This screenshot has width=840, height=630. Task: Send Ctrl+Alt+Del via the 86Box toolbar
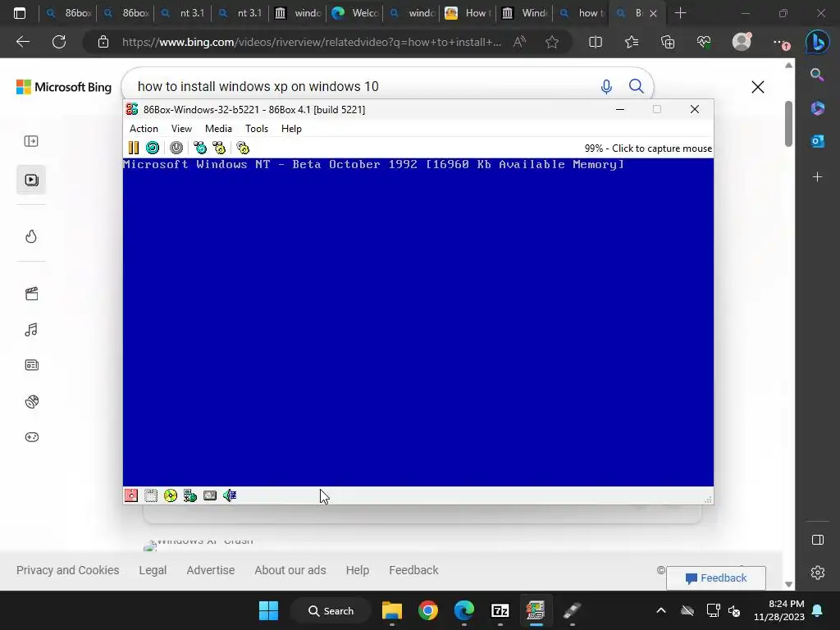click(x=200, y=148)
